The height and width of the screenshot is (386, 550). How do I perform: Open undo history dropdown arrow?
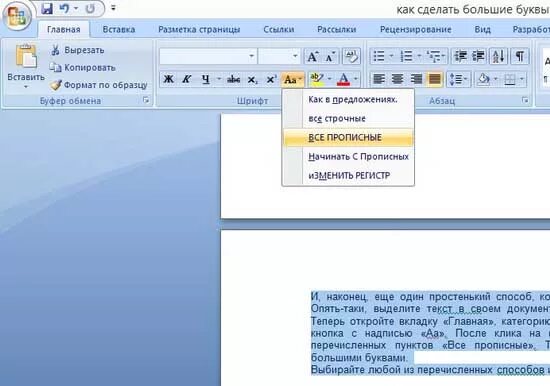76,8
